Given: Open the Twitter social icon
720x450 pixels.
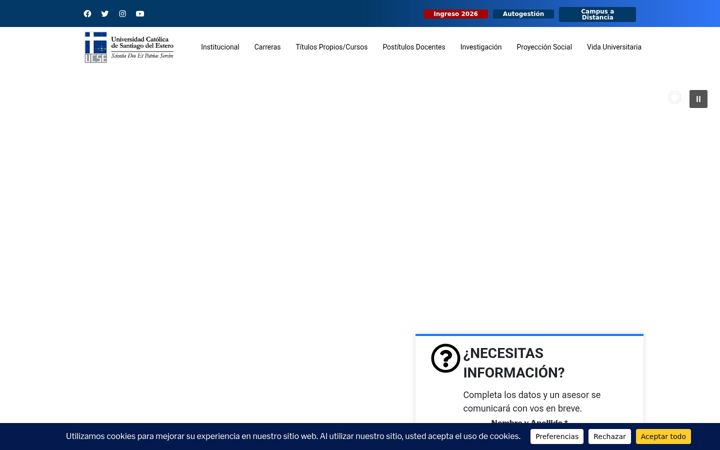Looking at the screenshot, I should pyautogui.click(x=105, y=14).
